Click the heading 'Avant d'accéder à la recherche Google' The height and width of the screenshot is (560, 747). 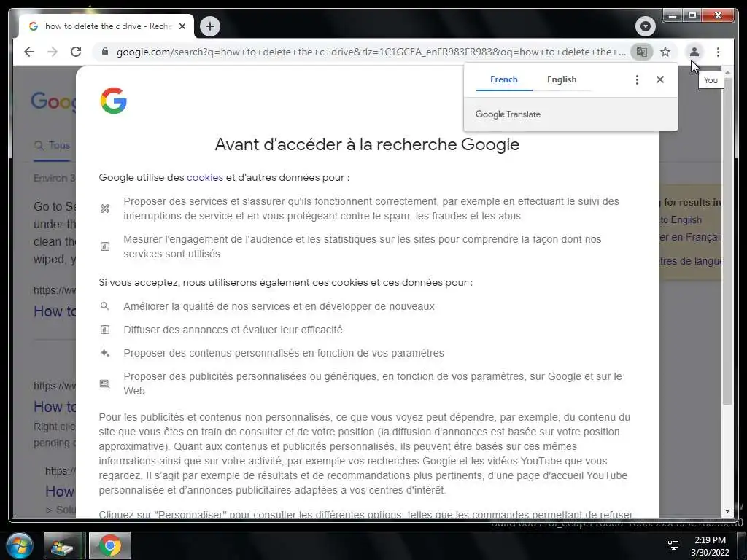(367, 144)
